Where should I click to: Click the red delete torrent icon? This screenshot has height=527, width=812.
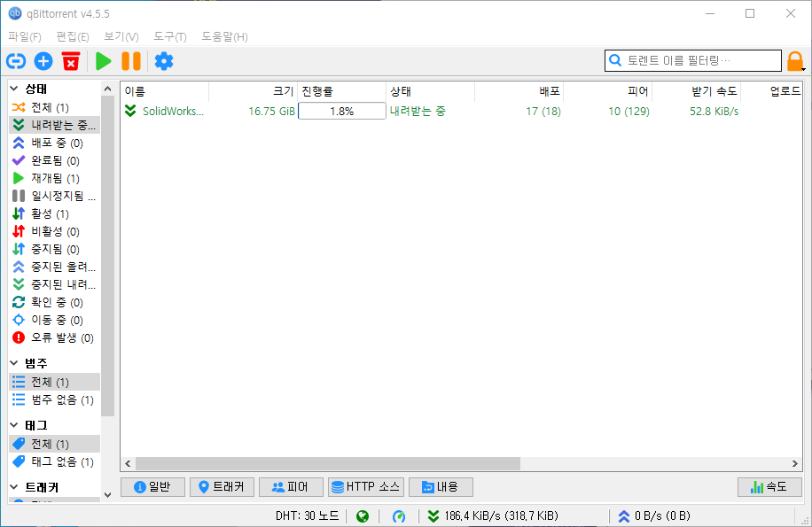pos(71,61)
